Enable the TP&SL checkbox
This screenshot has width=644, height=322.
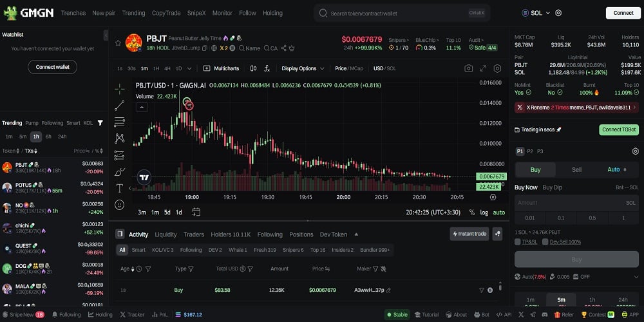(518, 242)
